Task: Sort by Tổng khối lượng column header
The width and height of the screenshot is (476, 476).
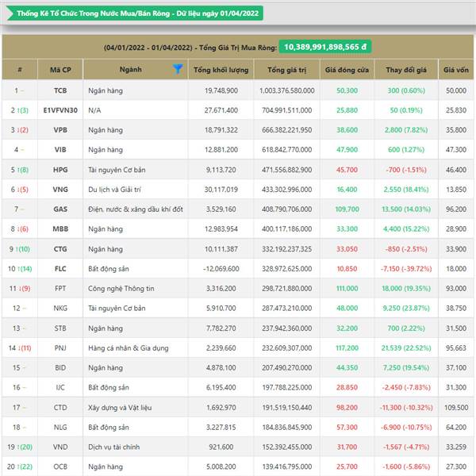Action: (221, 70)
